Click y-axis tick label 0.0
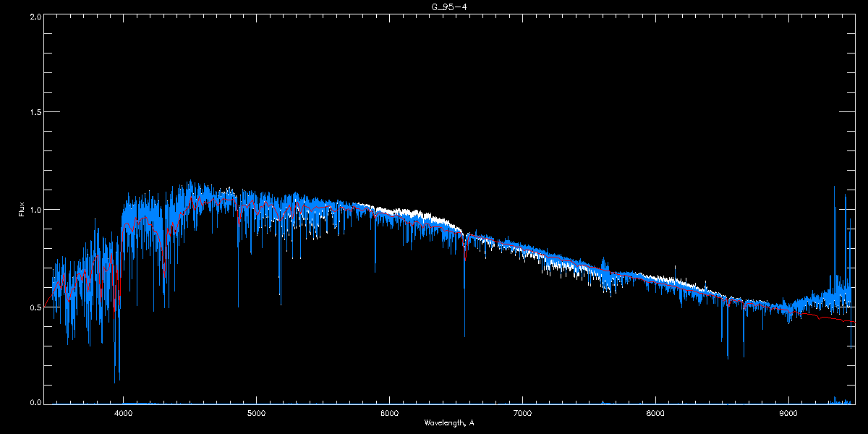This screenshot has height=434, width=868. [x=34, y=402]
